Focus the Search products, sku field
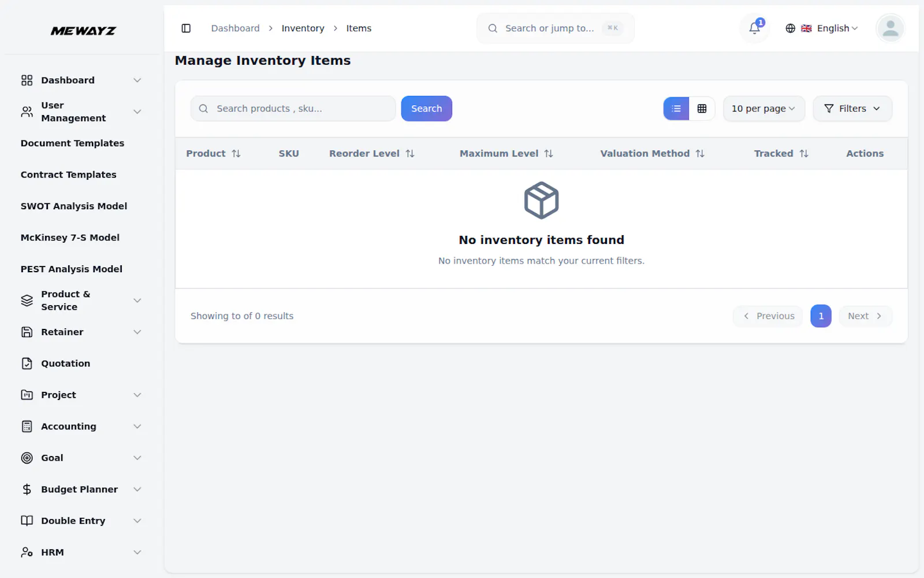Image resolution: width=924 pixels, height=578 pixels. 293,109
